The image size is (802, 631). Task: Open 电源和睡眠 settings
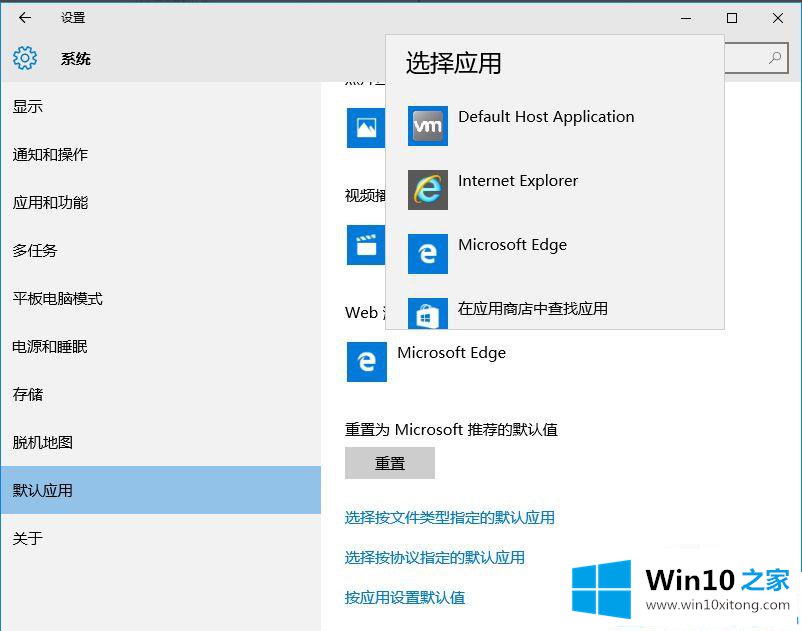tap(161, 347)
